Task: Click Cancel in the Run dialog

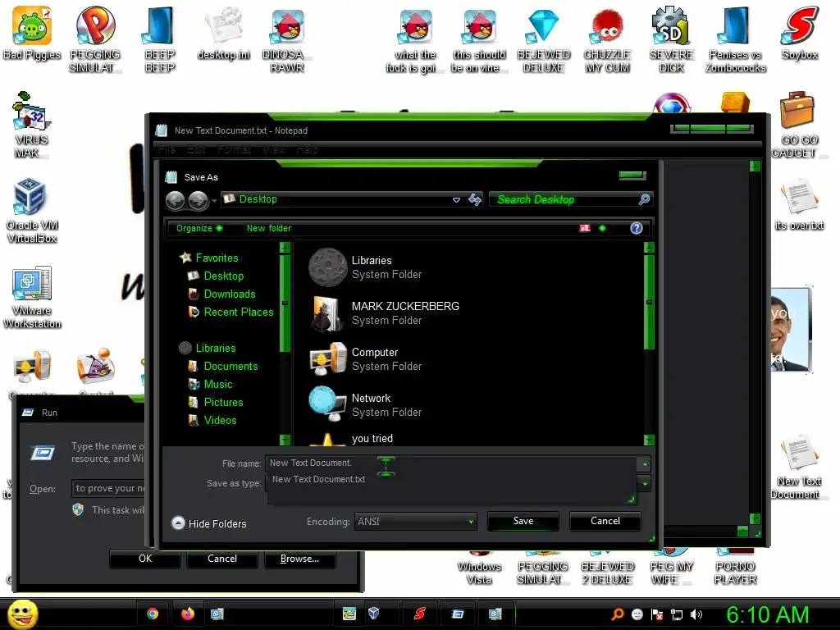Action: click(x=221, y=559)
